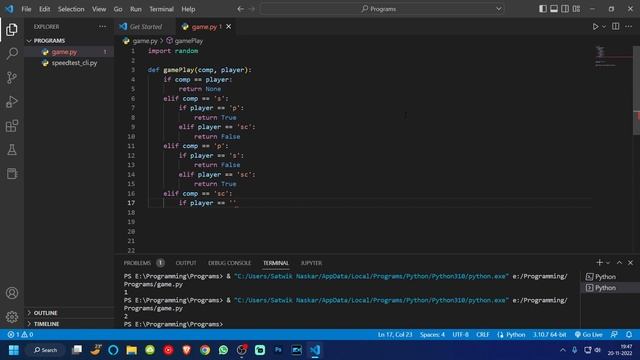Open the Run and Debug view
640x360 pixels.
(12, 102)
